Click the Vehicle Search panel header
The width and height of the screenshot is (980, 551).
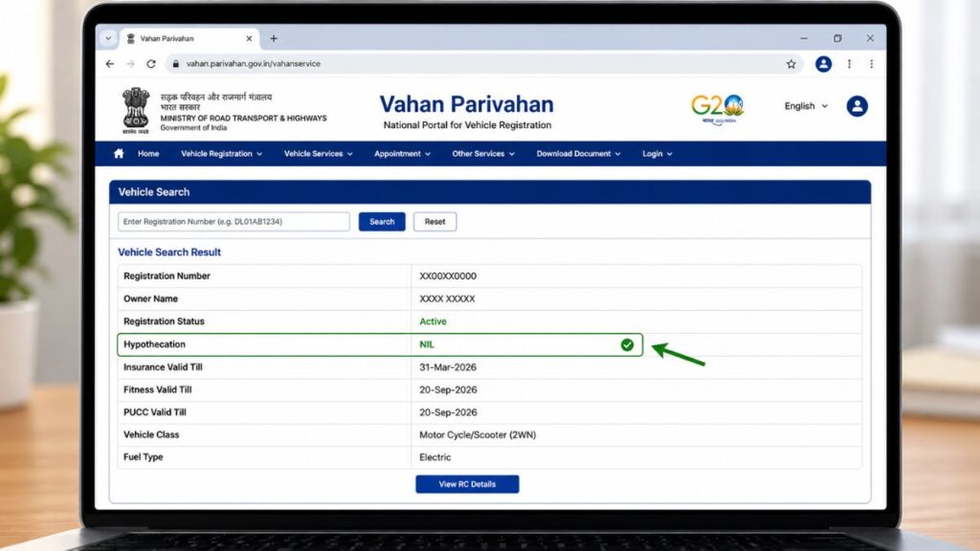point(489,192)
